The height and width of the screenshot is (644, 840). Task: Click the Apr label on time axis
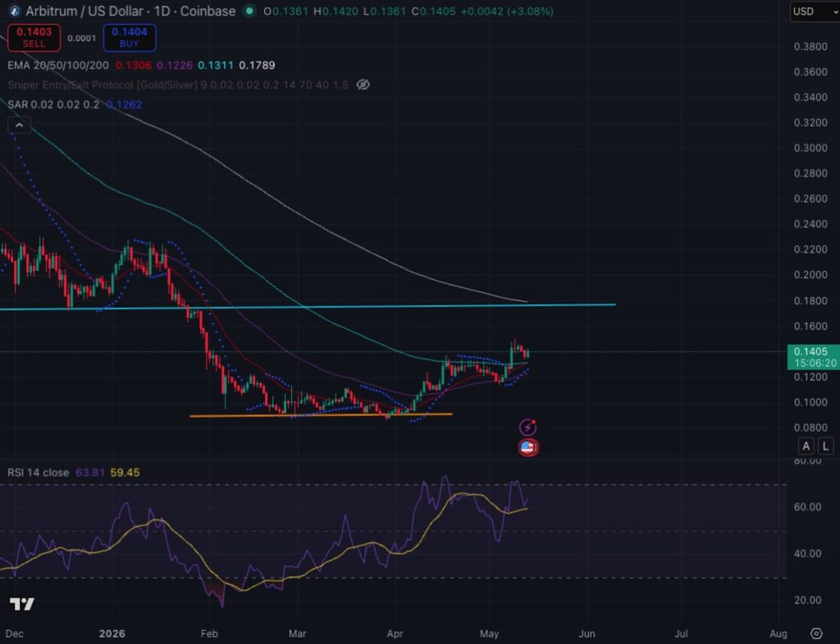point(395,634)
